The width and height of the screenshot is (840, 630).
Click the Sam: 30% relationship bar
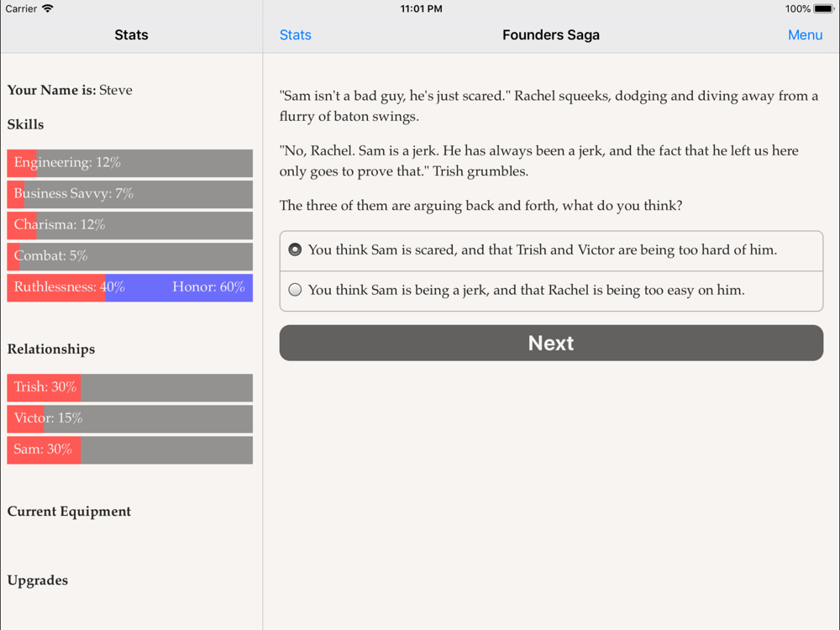coord(129,449)
